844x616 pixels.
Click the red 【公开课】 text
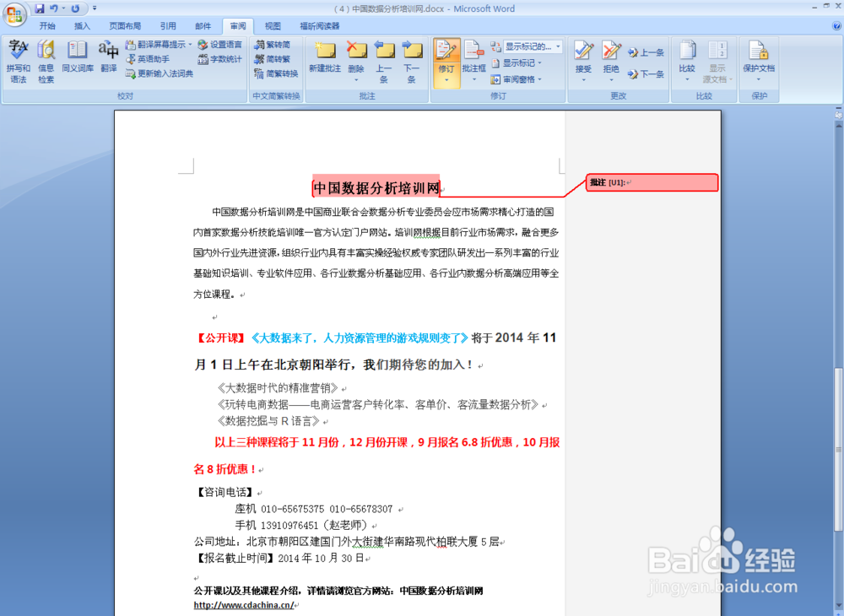coord(220,338)
